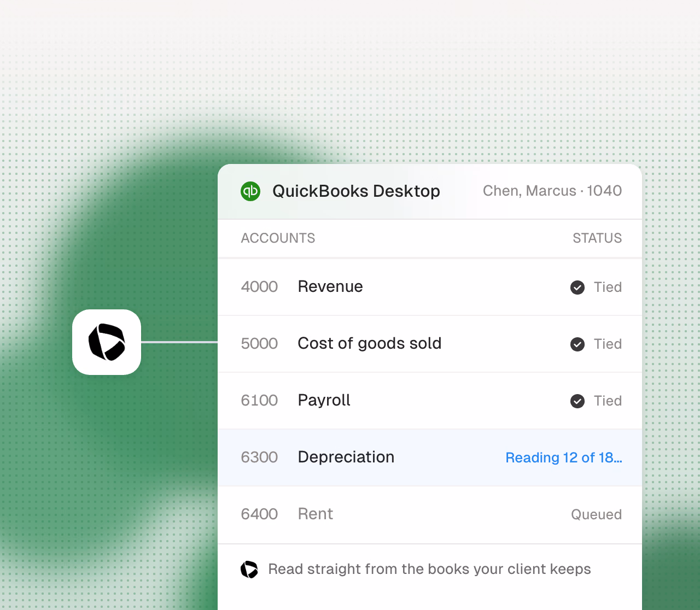
Task: Click the ACCOUNTS column header
Action: [278, 238]
